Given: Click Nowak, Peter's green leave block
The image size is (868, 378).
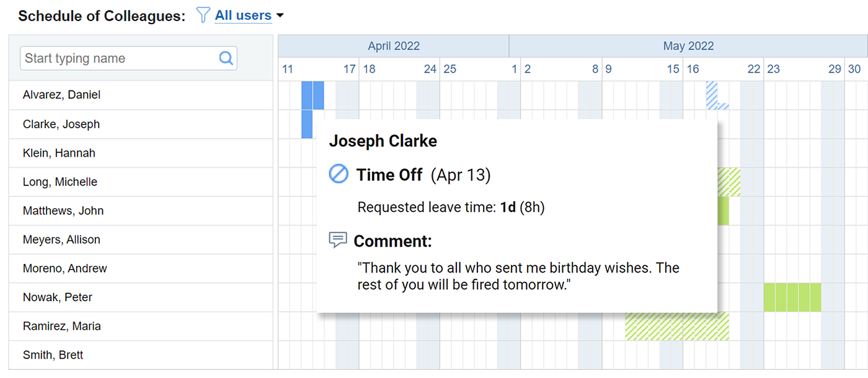Looking at the screenshot, I should pyautogui.click(x=792, y=297).
